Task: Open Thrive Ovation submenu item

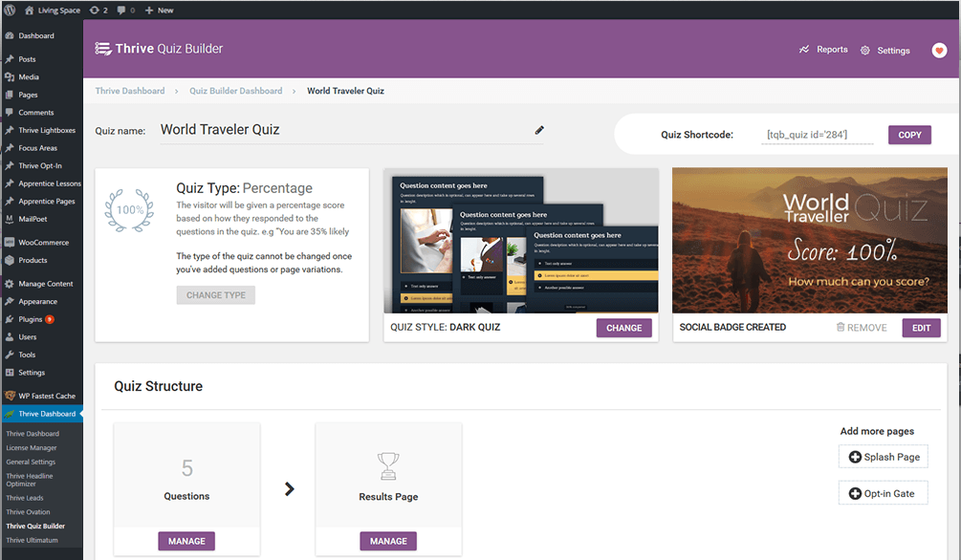Action: coord(28,512)
